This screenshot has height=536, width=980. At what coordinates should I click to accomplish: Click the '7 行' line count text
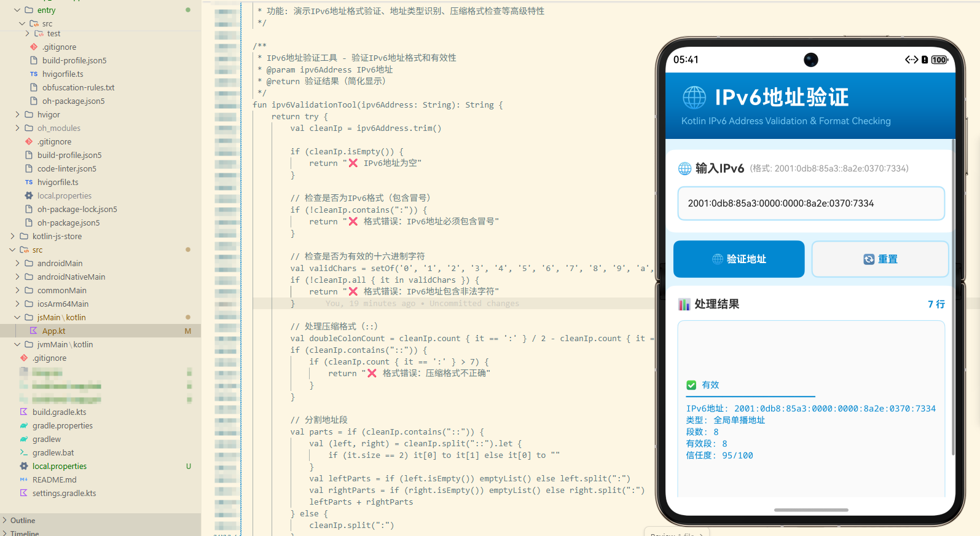click(936, 304)
